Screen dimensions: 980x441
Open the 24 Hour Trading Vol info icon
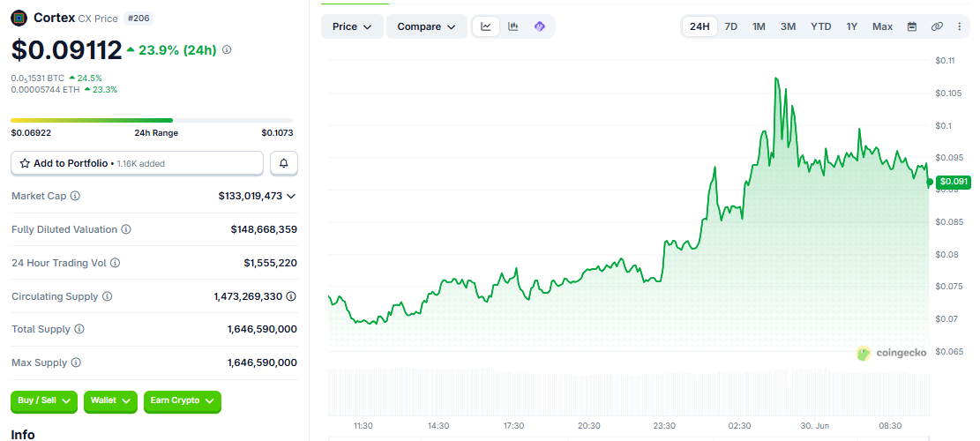115,263
